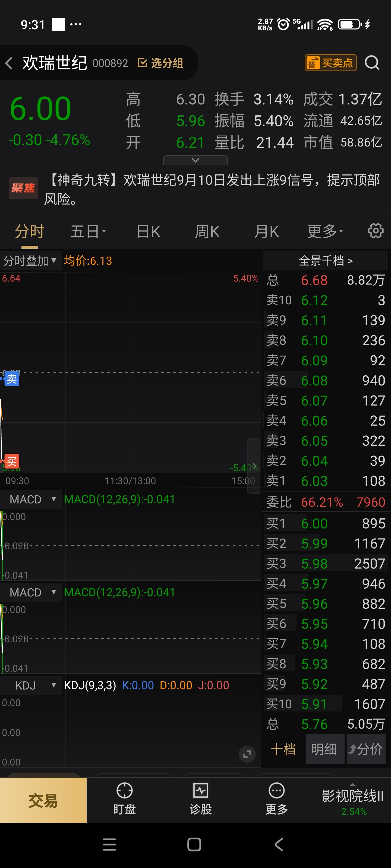Screen dimensions: 391x868
Task: Switch to the 月K tab
Action: click(266, 231)
